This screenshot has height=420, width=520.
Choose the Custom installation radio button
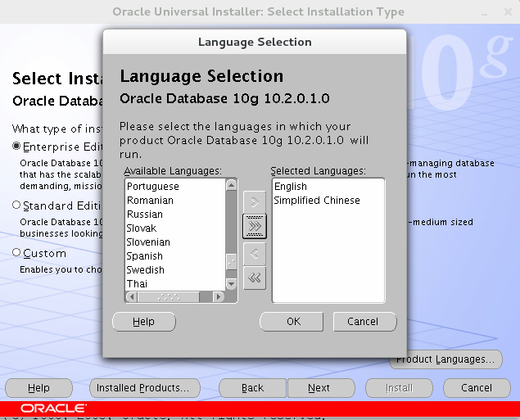point(16,252)
